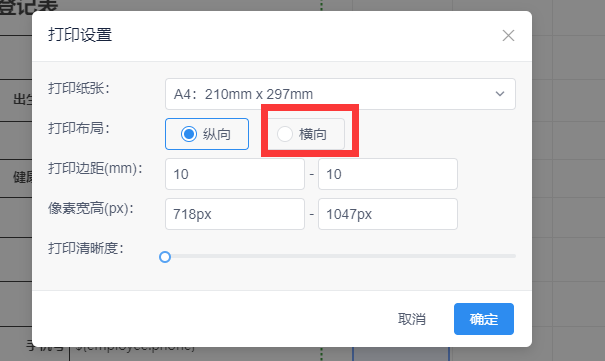Screen dimensions: 605x361
Task: Click the 打印布局 label
Action: click(x=79, y=128)
